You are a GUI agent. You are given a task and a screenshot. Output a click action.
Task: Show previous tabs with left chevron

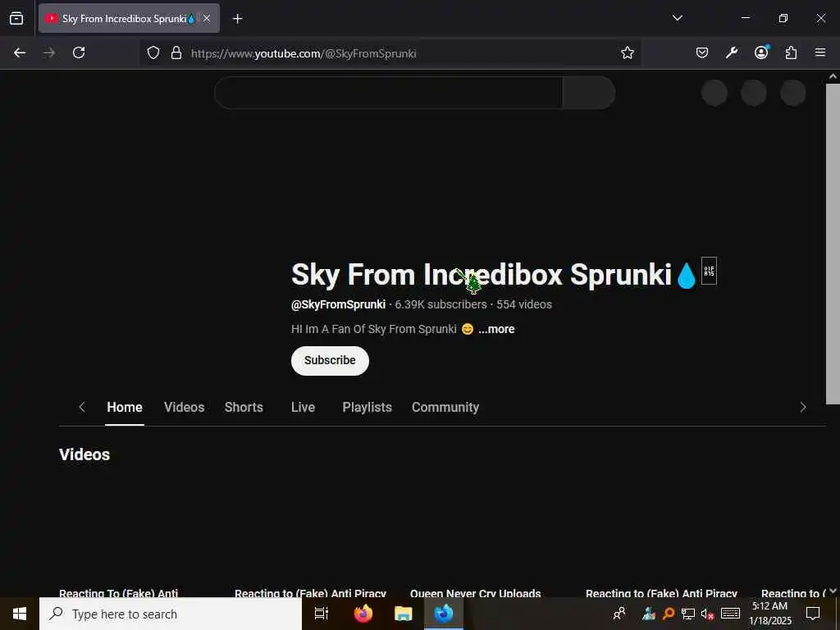(82, 407)
